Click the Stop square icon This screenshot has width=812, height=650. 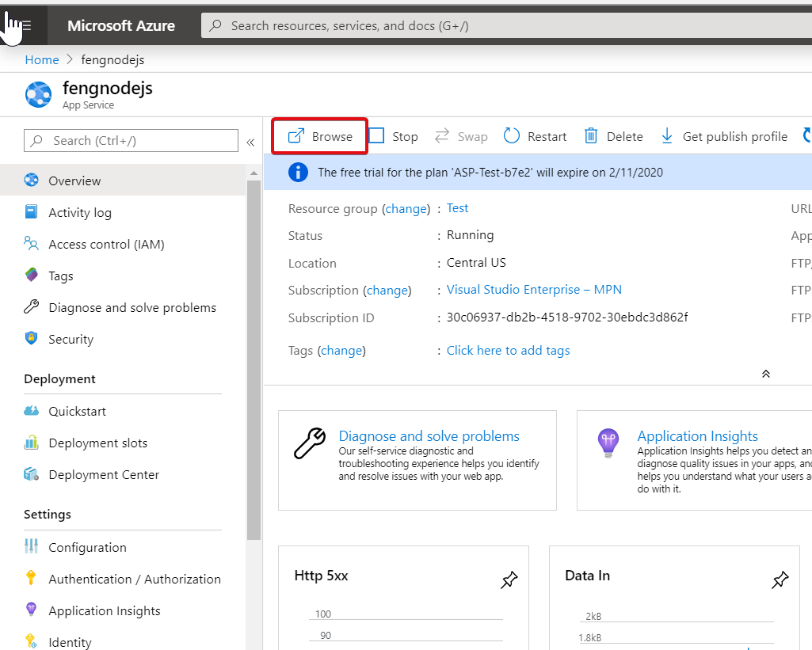376,135
